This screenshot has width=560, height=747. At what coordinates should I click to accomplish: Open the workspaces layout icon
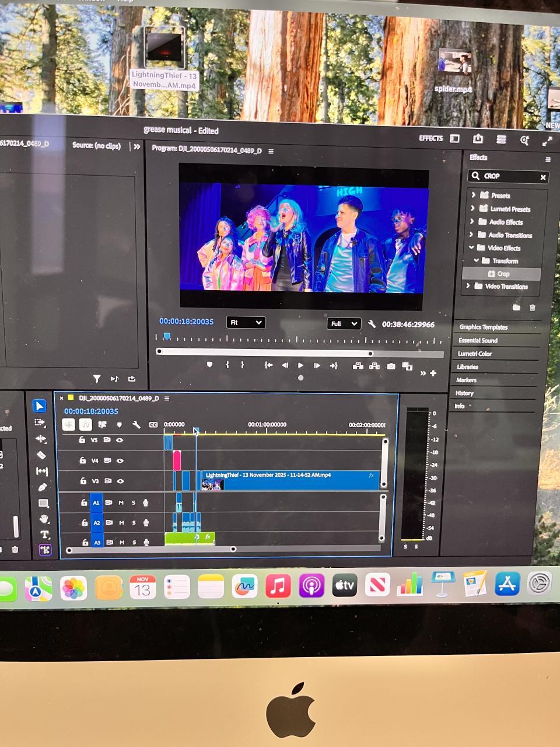454,138
